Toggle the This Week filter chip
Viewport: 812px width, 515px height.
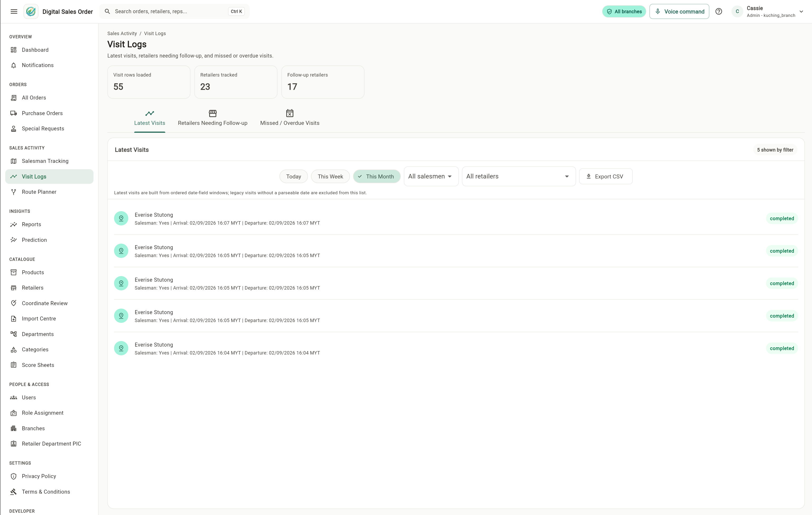pos(330,177)
